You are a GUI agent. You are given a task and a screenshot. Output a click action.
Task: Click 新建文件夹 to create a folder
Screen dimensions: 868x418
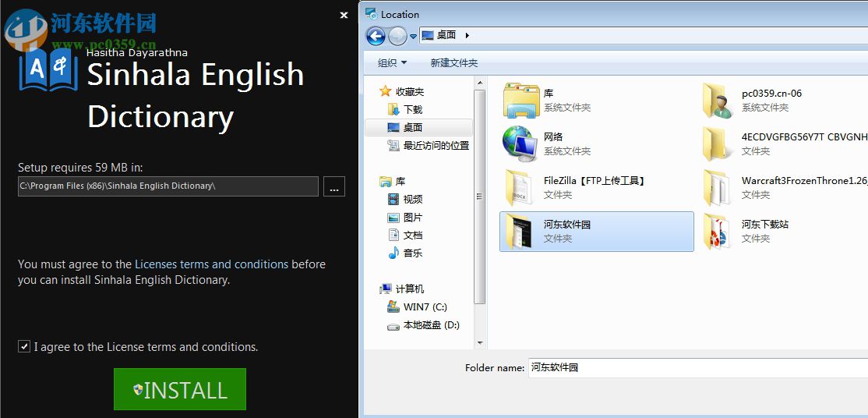tap(454, 63)
